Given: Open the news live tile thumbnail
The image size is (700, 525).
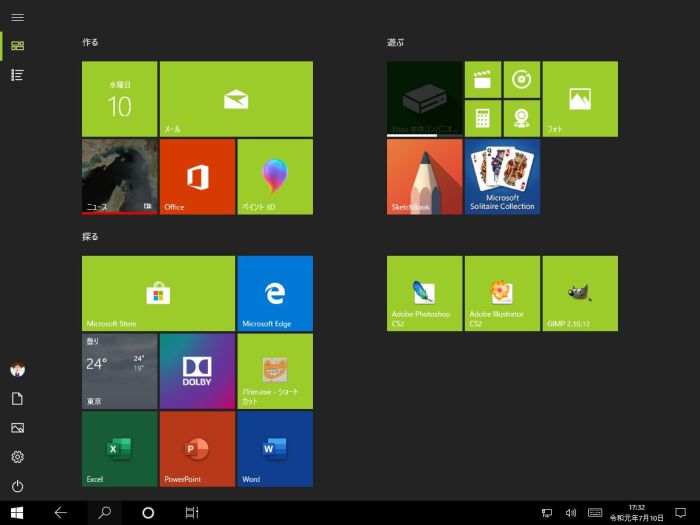Looking at the screenshot, I should (119, 176).
